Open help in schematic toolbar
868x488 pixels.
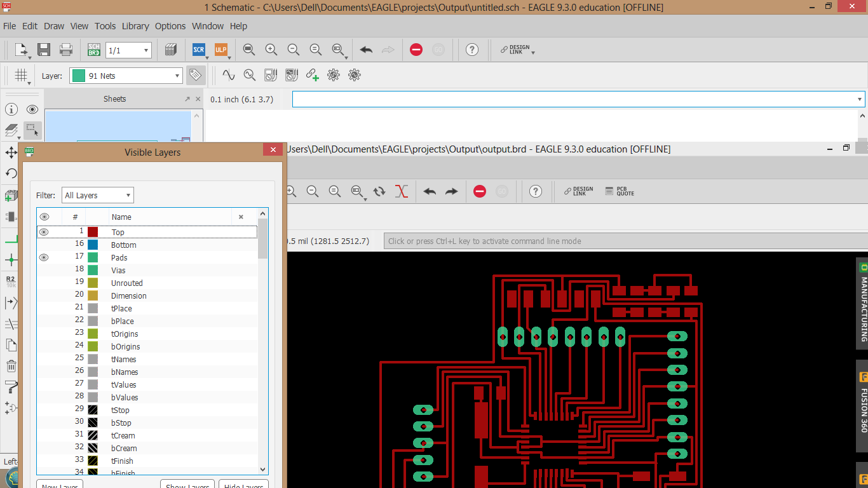471,50
